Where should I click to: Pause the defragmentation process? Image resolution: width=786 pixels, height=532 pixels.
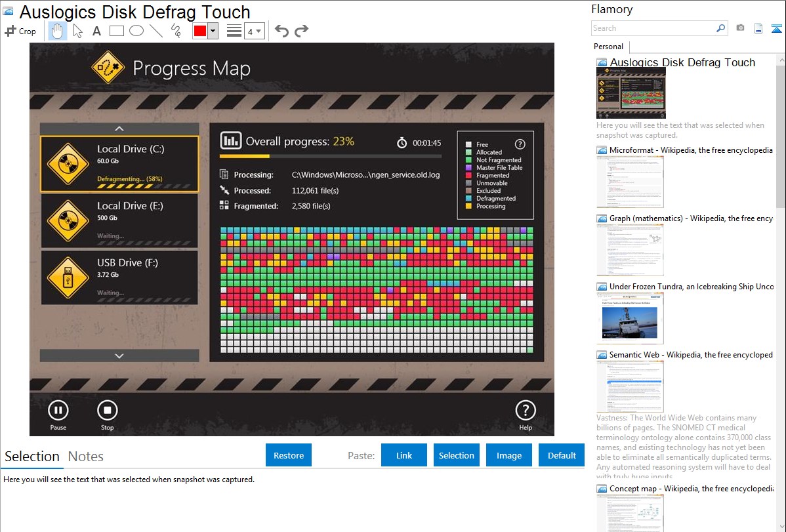click(x=58, y=411)
